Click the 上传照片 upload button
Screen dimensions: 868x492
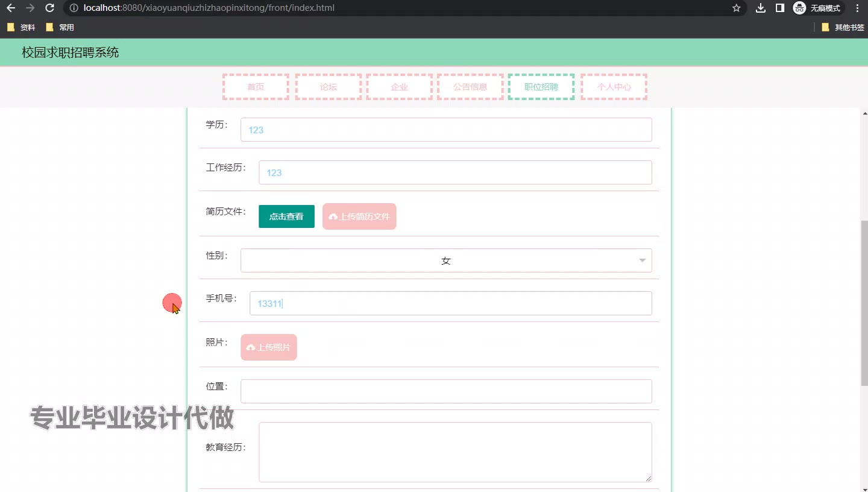tap(269, 347)
